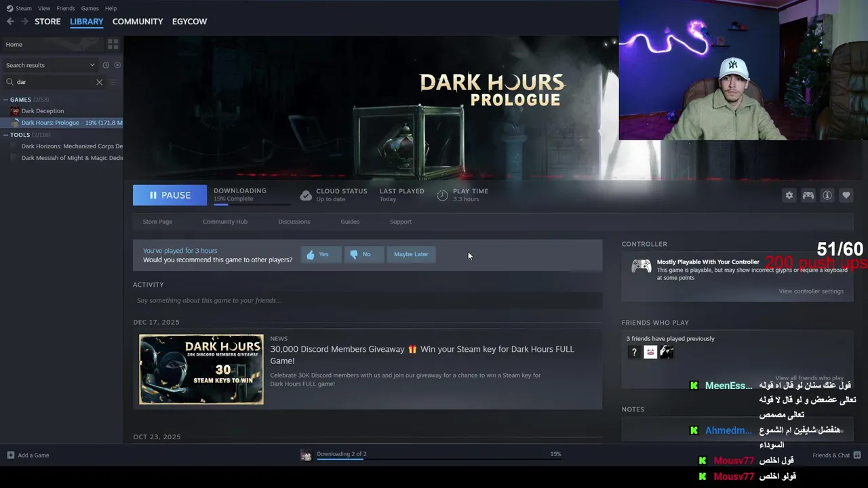Click the activity post text field
This screenshot has width=868, height=488.
click(368, 300)
